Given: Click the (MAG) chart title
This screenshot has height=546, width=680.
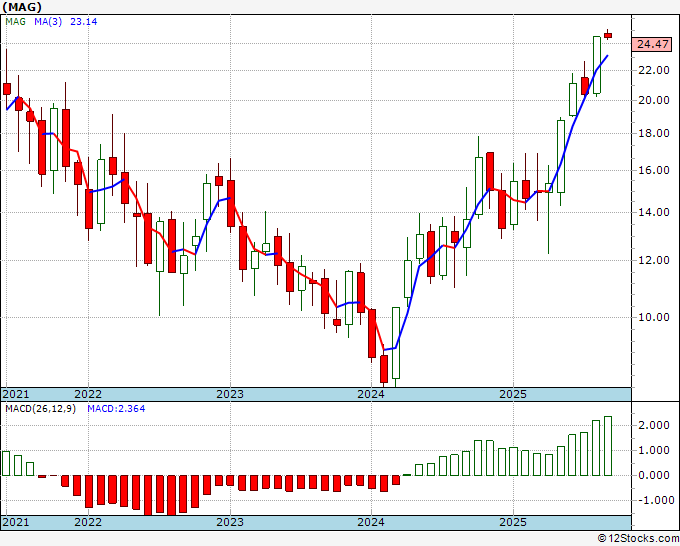Looking at the screenshot, I should (22, 7).
